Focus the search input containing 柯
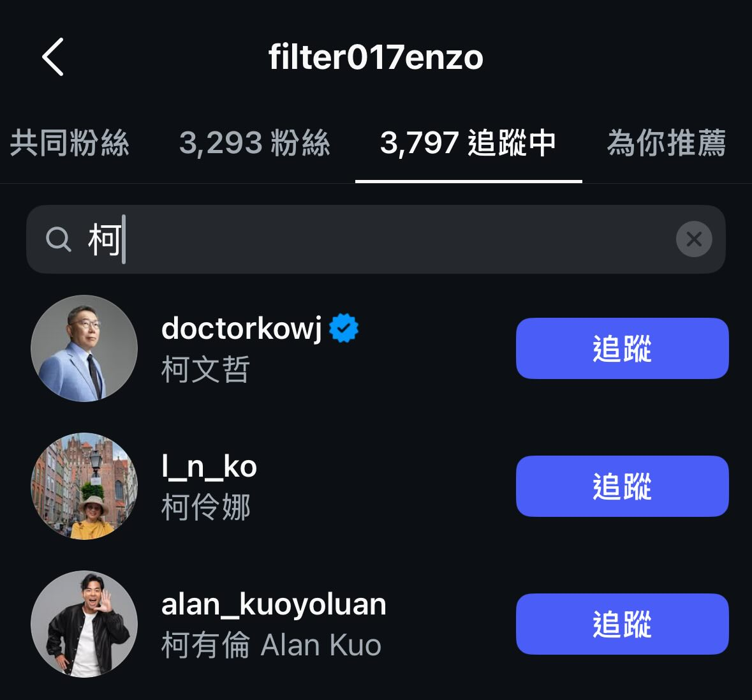752x700 pixels. pos(376,239)
